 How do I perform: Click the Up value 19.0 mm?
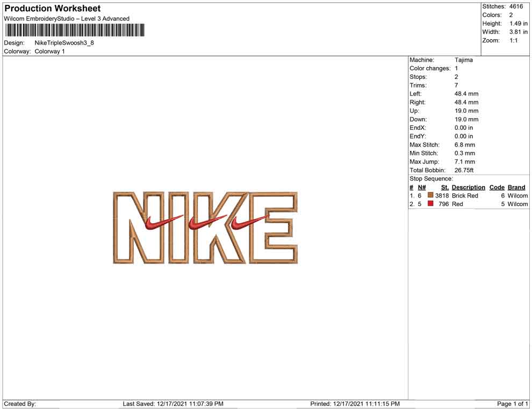click(x=466, y=111)
